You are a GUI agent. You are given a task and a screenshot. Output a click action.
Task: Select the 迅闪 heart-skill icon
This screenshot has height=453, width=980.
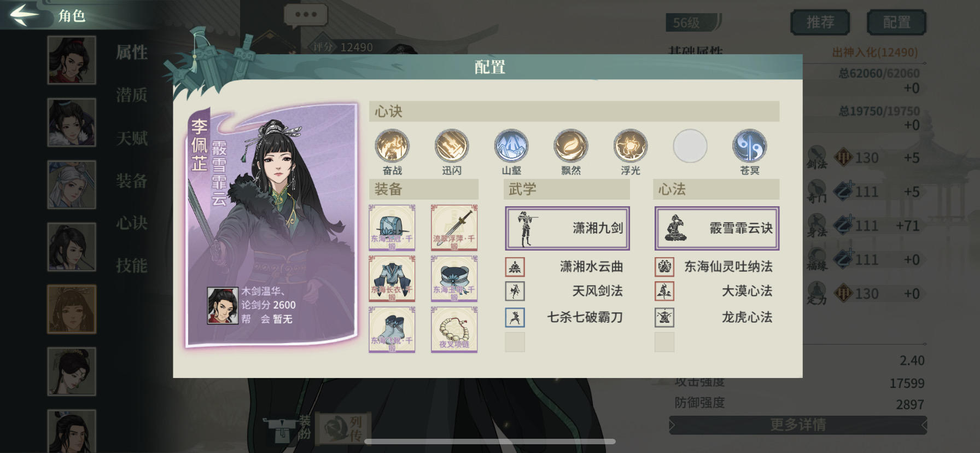(x=452, y=146)
